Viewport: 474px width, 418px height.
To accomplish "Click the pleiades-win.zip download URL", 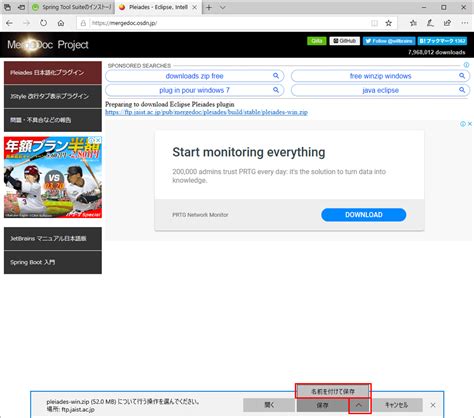I will click(206, 112).
